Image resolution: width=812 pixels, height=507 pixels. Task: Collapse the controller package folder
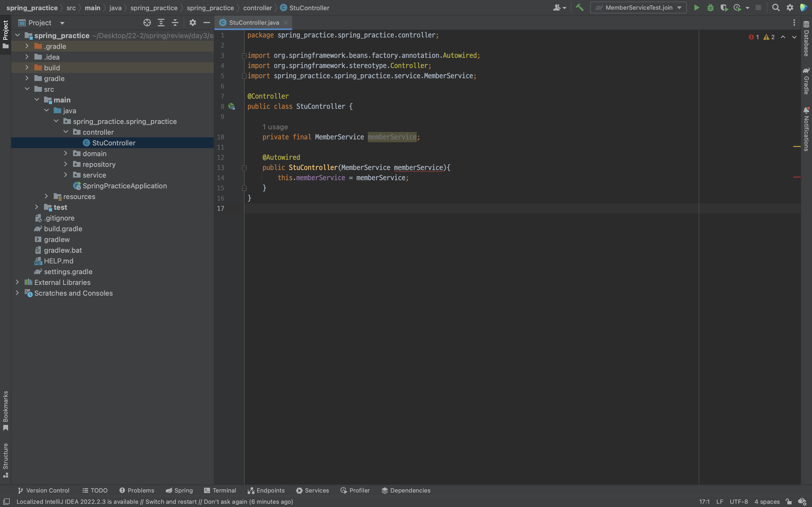(66, 132)
